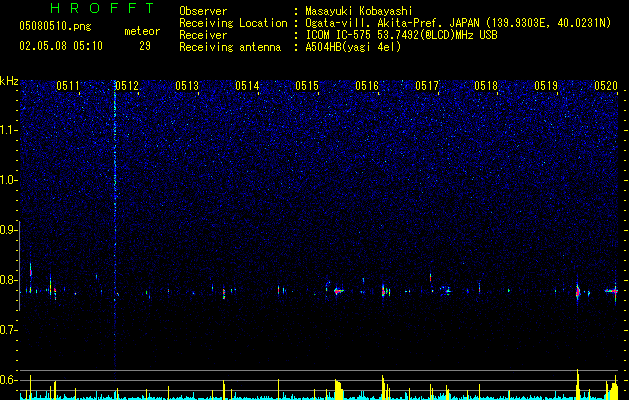Click time marker 0517
Viewport: 629px width, 400px height.
tap(427, 86)
